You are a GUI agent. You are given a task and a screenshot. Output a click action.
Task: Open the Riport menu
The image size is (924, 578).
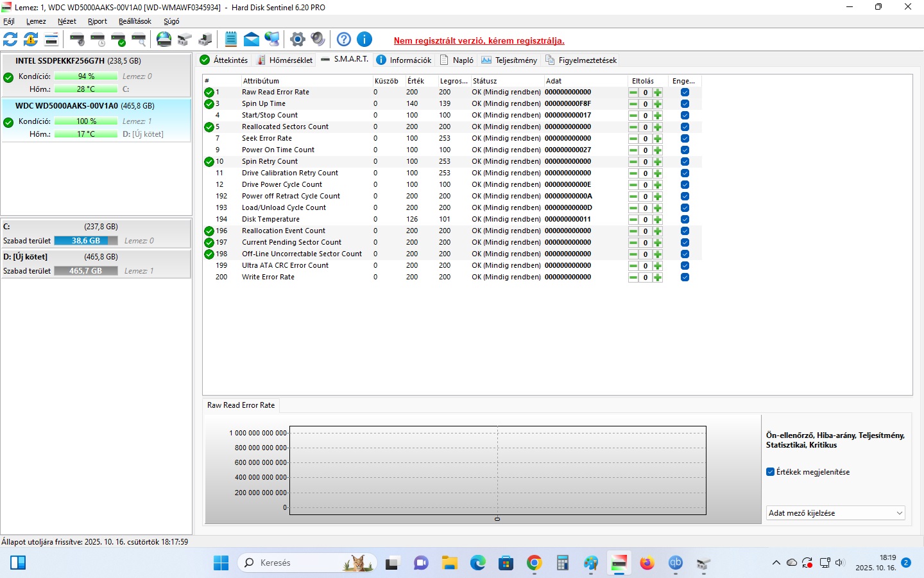[98, 21]
